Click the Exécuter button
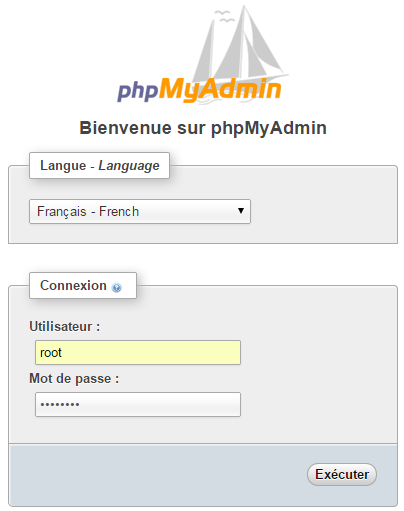Viewport: 404px width, 511px height. (x=342, y=474)
